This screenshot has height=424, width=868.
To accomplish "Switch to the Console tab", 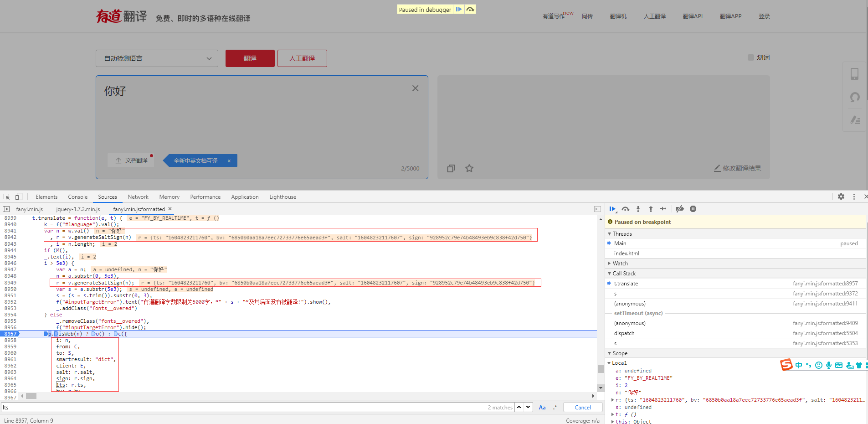I will pyautogui.click(x=77, y=196).
